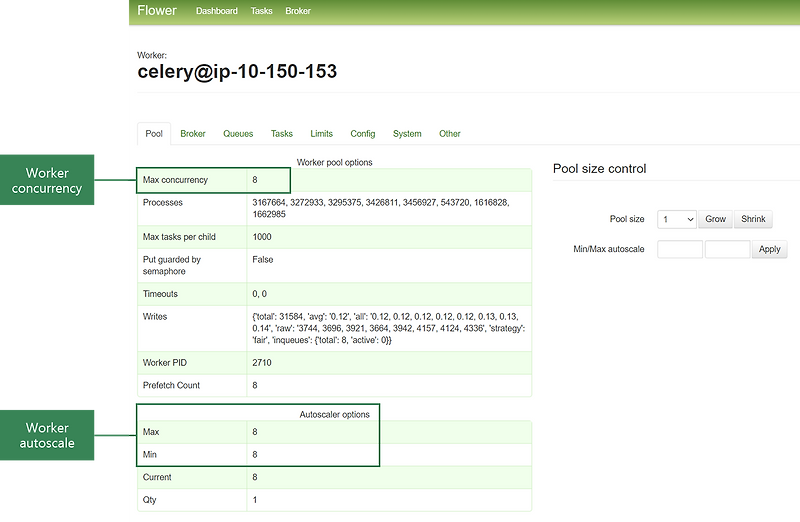Click the Max concurrency label
Image resolution: width=800 pixels, height=522 pixels.
tap(175, 180)
